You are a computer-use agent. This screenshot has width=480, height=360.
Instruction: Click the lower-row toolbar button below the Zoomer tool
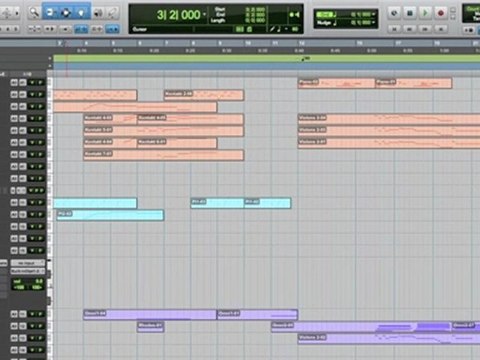point(34,29)
